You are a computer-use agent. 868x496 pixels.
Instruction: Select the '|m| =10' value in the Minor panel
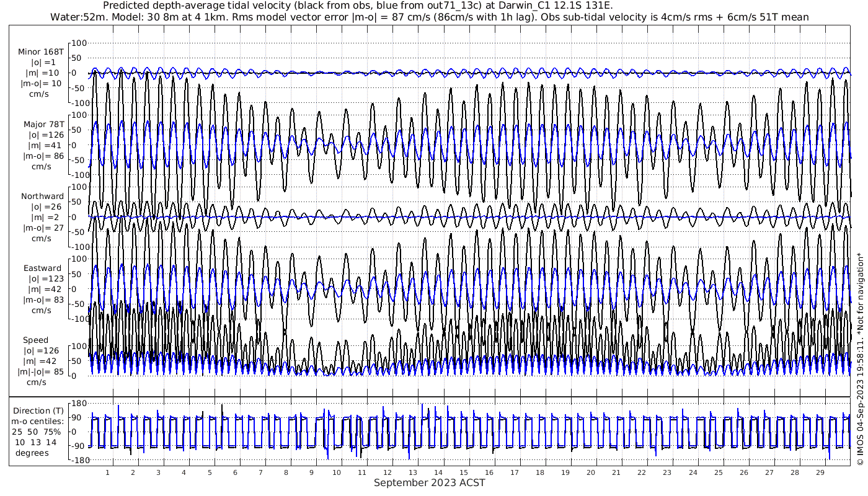pos(43,73)
